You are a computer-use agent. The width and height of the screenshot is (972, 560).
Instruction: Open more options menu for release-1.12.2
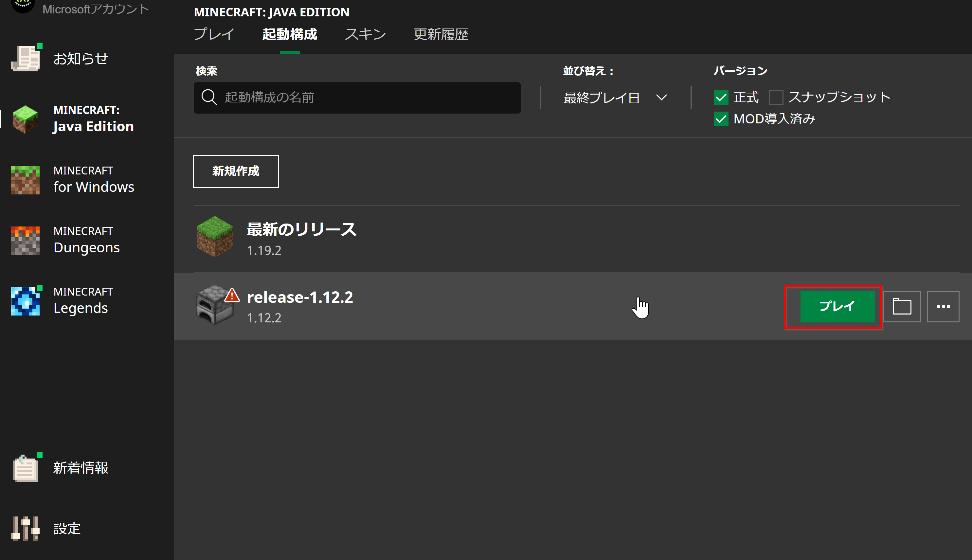(x=943, y=307)
